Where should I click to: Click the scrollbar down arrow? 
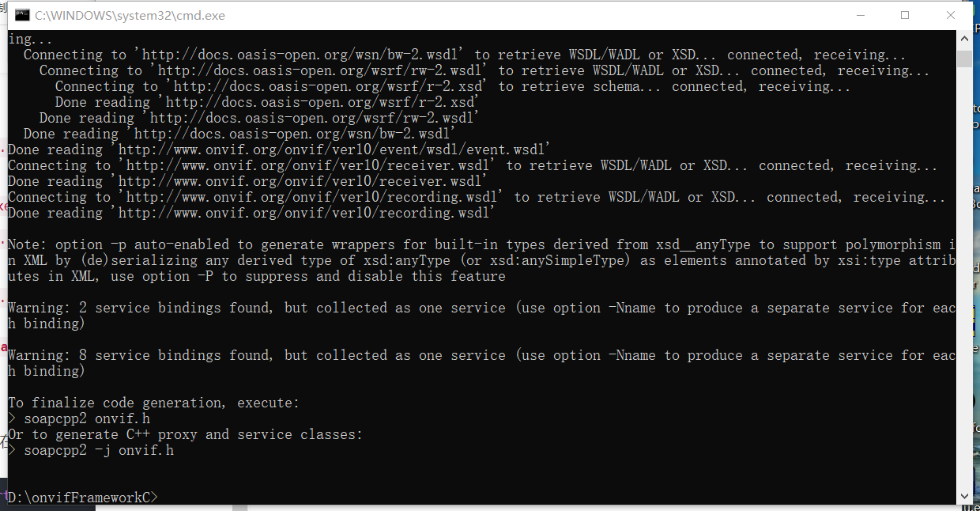click(964, 496)
